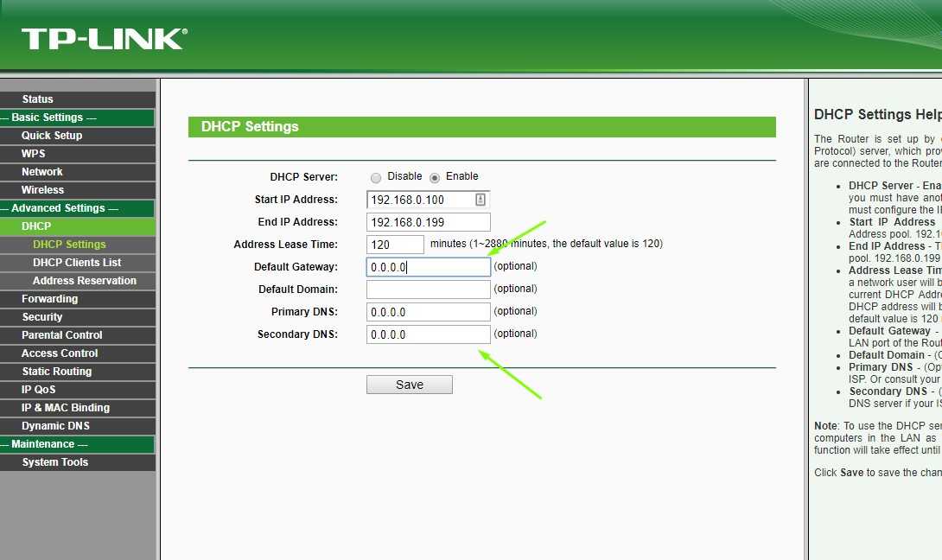Click the Start IP Address field
The width and height of the screenshot is (942, 560).
(x=419, y=200)
